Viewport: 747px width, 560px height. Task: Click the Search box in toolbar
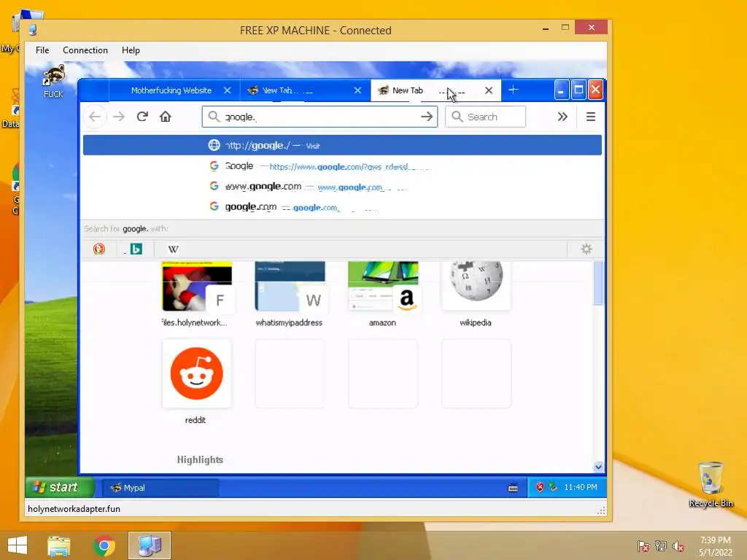pyautogui.click(x=485, y=117)
